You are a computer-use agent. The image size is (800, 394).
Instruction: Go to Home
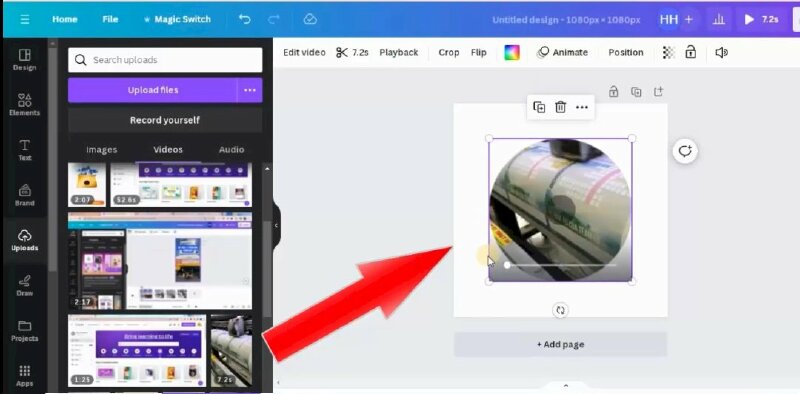[x=65, y=19]
